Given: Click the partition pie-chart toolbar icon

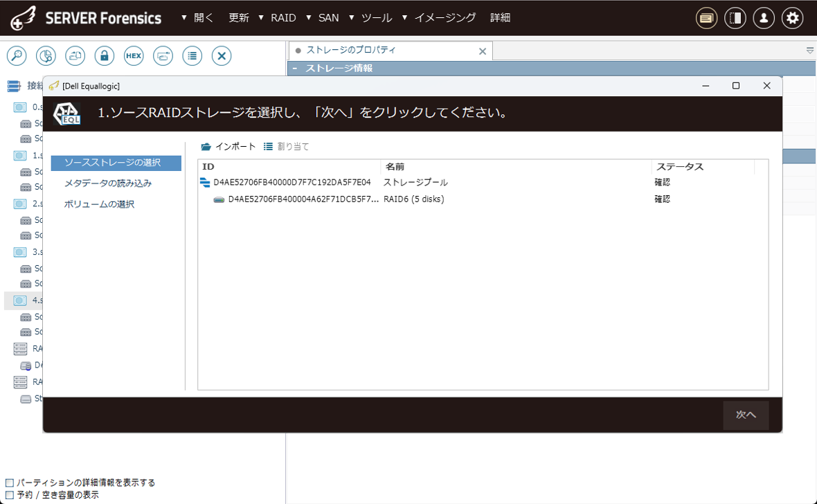Looking at the screenshot, I should tap(46, 56).
